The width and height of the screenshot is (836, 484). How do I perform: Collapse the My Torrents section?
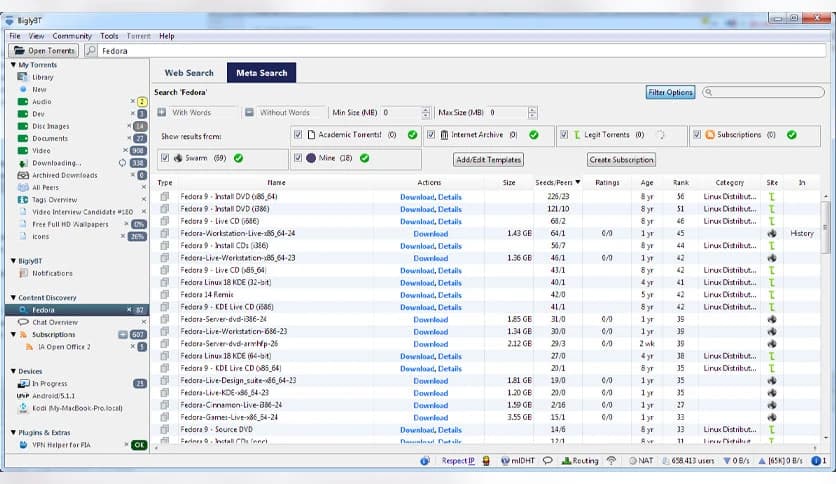tap(13, 65)
